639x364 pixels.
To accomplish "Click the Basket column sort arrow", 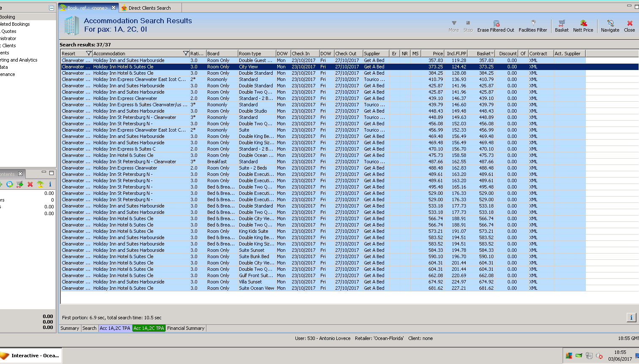I will click(492, 54).
